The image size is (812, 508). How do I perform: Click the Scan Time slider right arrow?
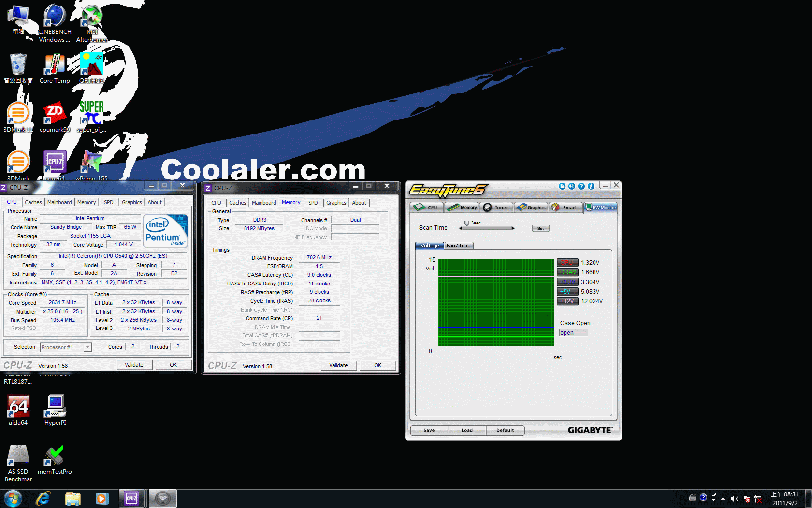tap(513, 228)
